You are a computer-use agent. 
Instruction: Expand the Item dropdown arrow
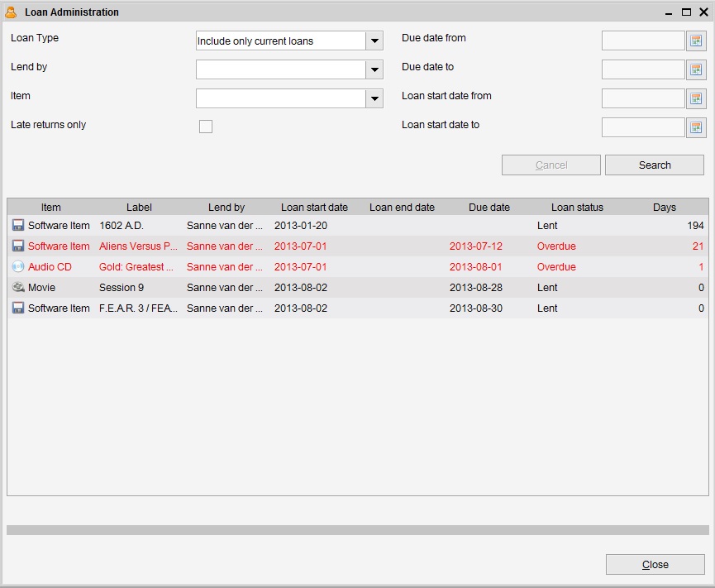click(374, 99)
